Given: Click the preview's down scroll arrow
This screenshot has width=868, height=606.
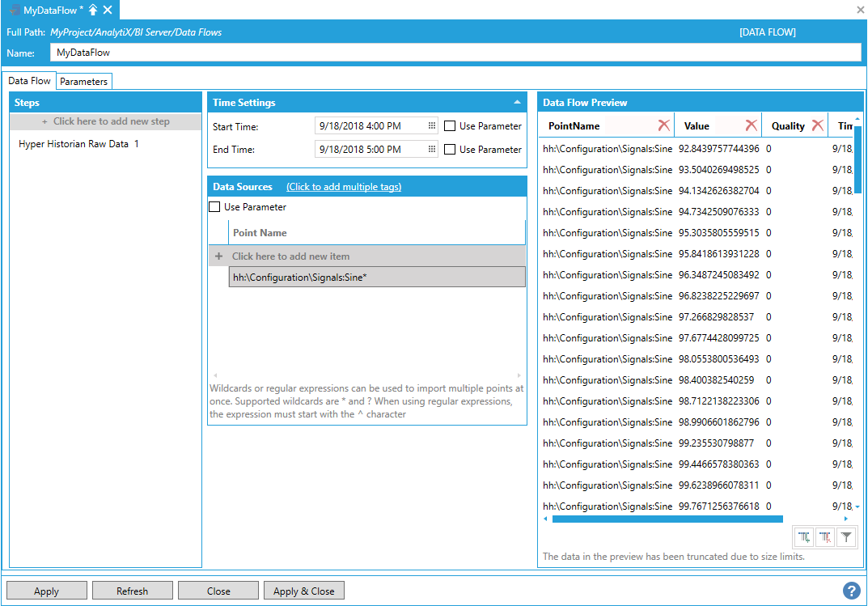Looking at the screenshot, I should point(857,507).
